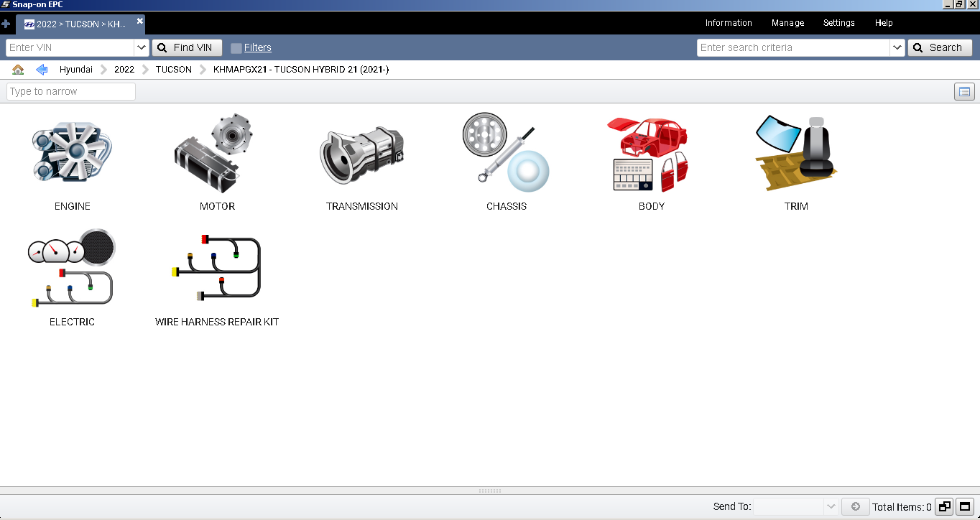980x520 pixels.
Task: Click the panel splitter grip handle
Action: tap(490, 491)
